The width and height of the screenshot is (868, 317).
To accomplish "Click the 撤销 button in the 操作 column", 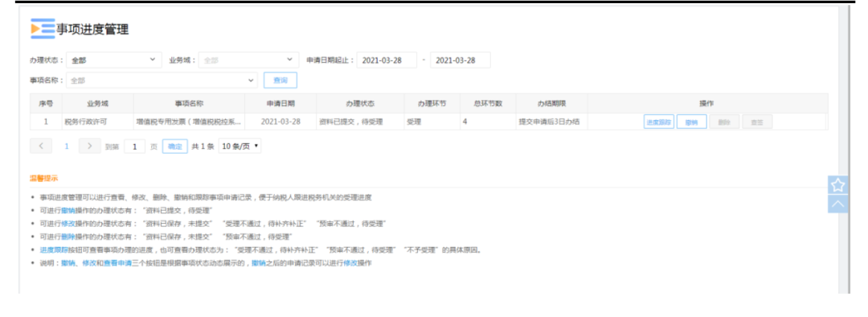I will coord(691,122).
